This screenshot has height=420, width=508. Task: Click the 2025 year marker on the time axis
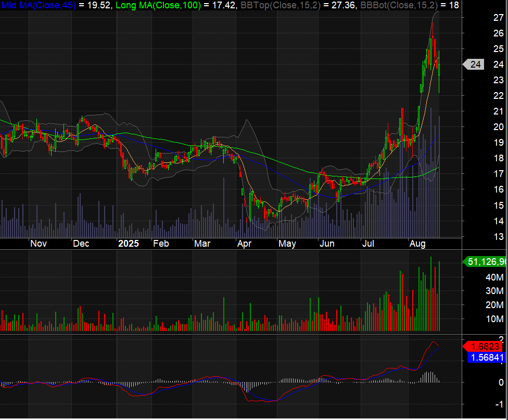tap(129, 244)
